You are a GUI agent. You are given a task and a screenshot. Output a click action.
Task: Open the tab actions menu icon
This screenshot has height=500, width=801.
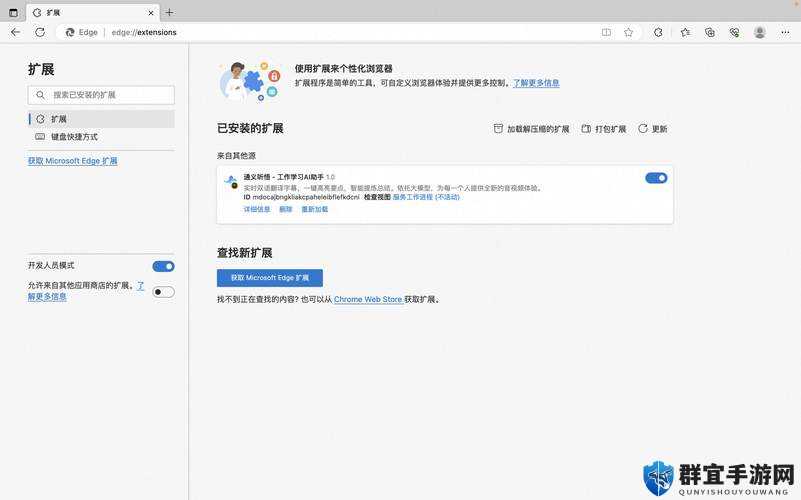(x=13, y=13)
